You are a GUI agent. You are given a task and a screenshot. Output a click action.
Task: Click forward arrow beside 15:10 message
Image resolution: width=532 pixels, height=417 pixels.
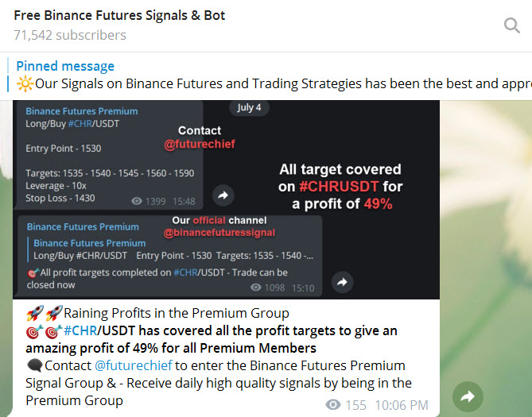pos(342,282)
